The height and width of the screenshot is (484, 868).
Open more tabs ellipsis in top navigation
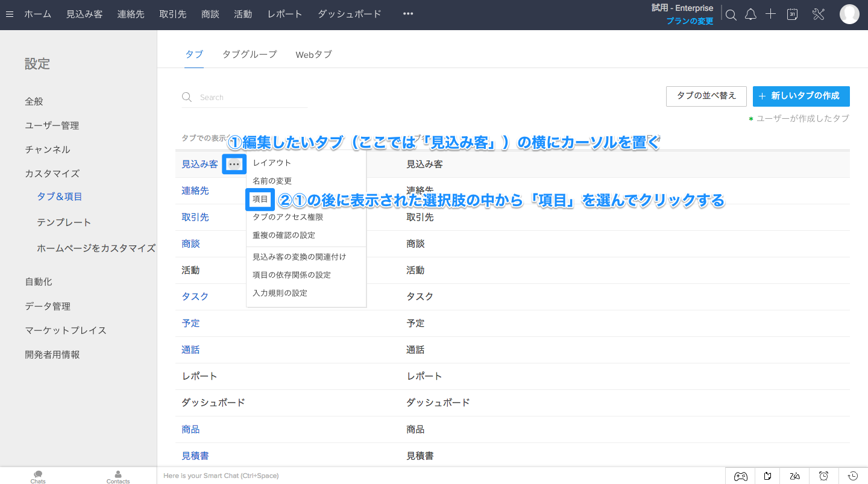tap(408, 14)
